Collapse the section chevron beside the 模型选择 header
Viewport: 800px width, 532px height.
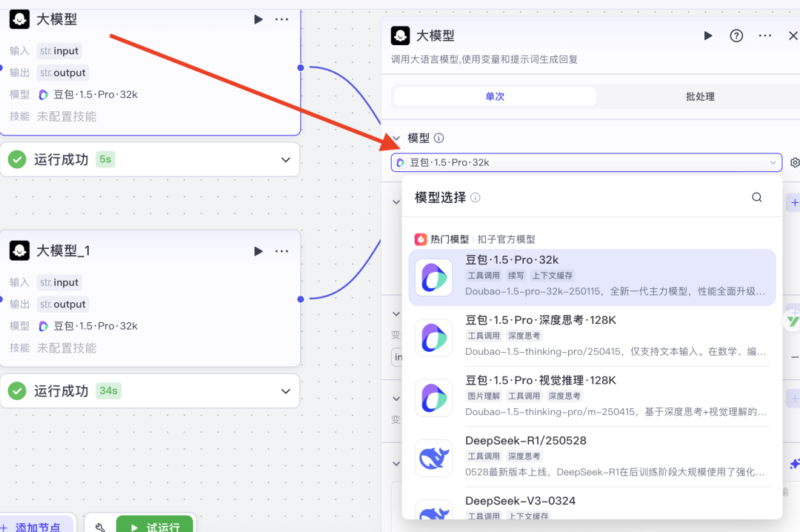(396, 202)
